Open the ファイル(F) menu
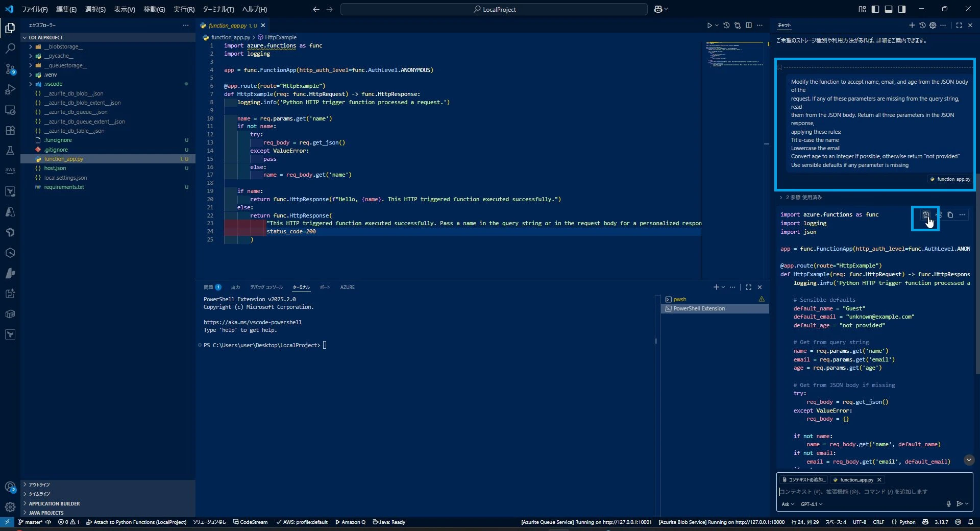The height and width of the screenshot is (531, 980). (34, 9)
